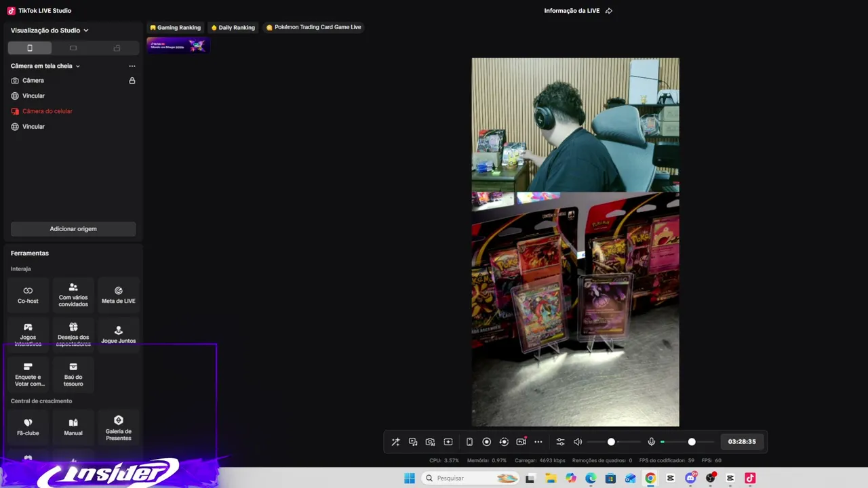Mute the microphone icon
Screen dimensions: 868x488
651,442
